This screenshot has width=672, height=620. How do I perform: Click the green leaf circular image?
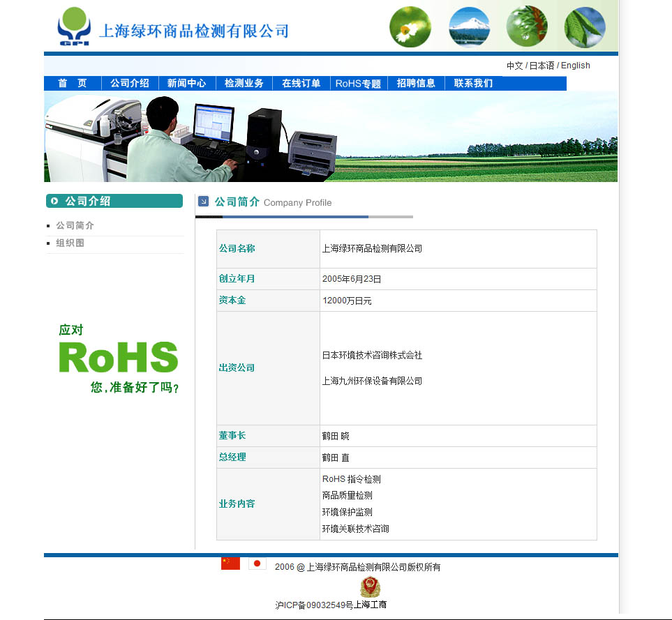click(x=585, y=27)
